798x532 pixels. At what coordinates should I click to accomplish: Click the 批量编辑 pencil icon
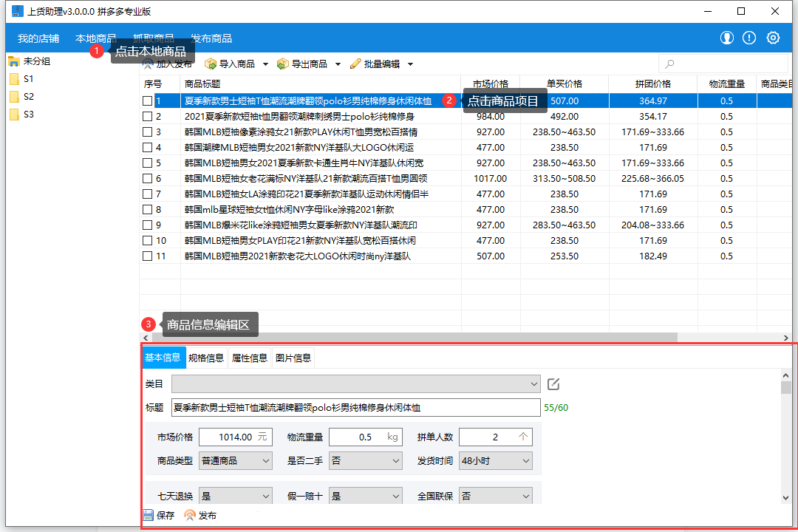355,64
